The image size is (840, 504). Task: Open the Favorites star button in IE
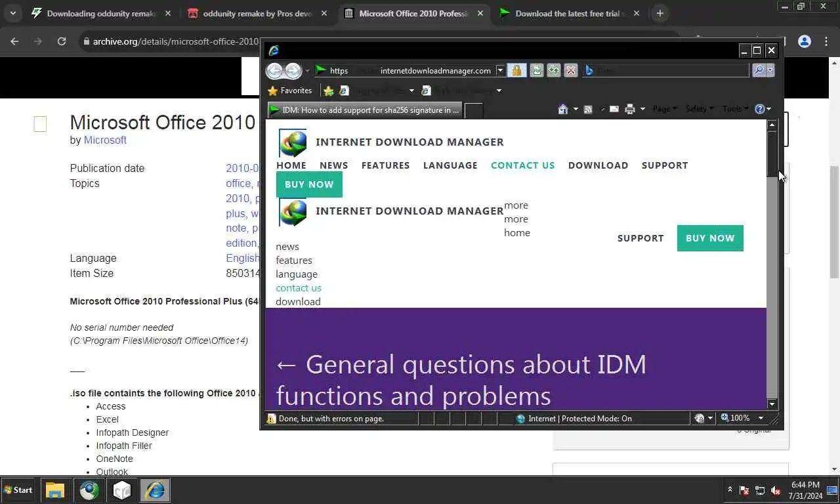(289, 91)
